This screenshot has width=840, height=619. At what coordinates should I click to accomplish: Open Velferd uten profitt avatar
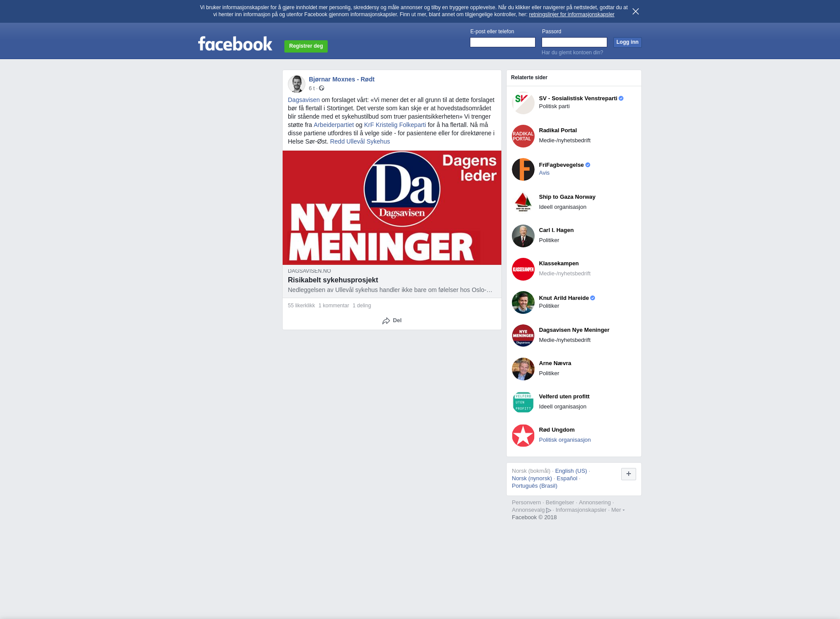523,402
